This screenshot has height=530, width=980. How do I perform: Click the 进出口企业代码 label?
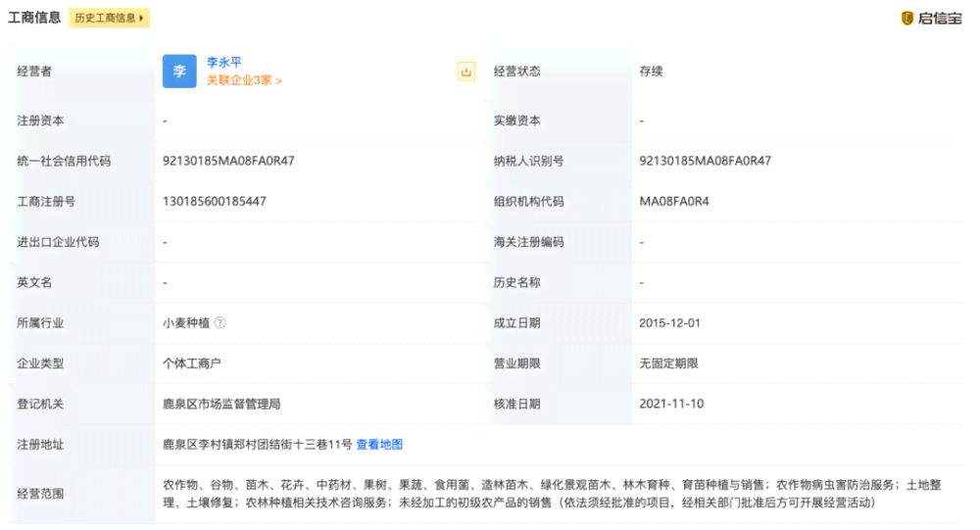click(58, 242)
